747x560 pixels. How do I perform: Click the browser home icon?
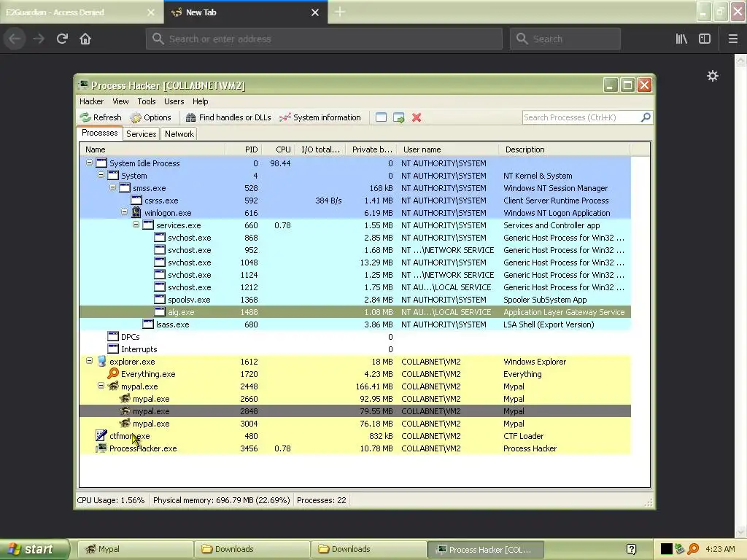tap(85, 39)
